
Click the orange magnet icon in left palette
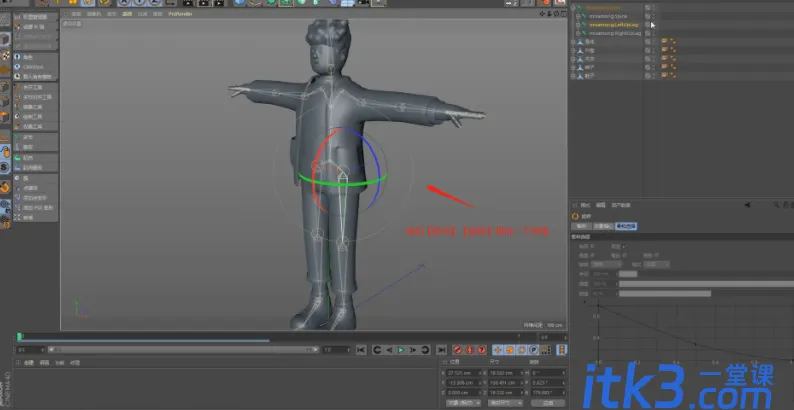coord(5,187)
